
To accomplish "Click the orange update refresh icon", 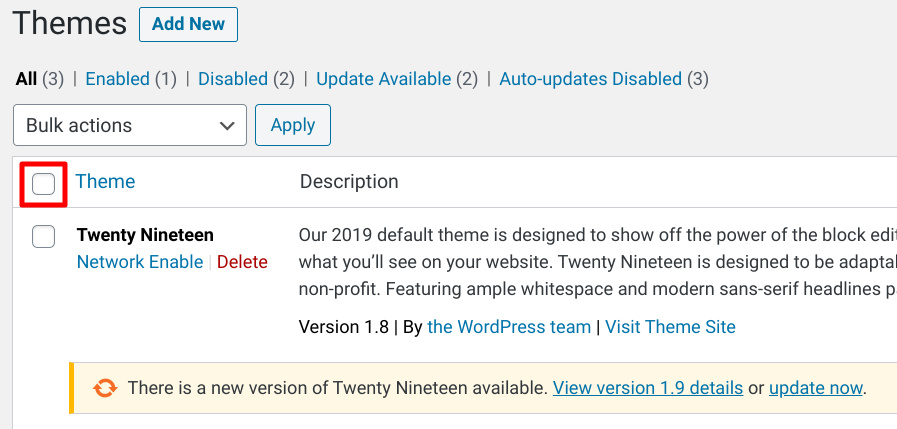I will click(x=105, y=388).
